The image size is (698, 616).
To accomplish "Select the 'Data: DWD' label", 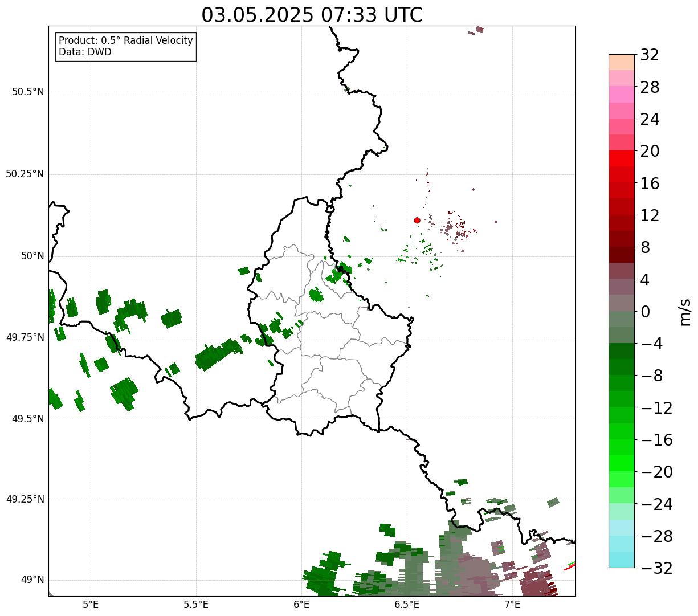I will pos(85,52).
